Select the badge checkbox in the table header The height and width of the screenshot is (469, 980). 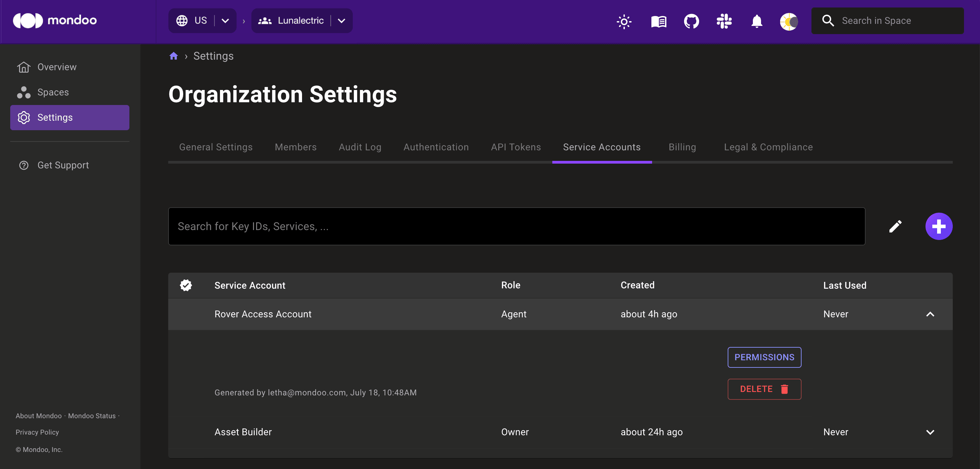[x=186, y=285]
